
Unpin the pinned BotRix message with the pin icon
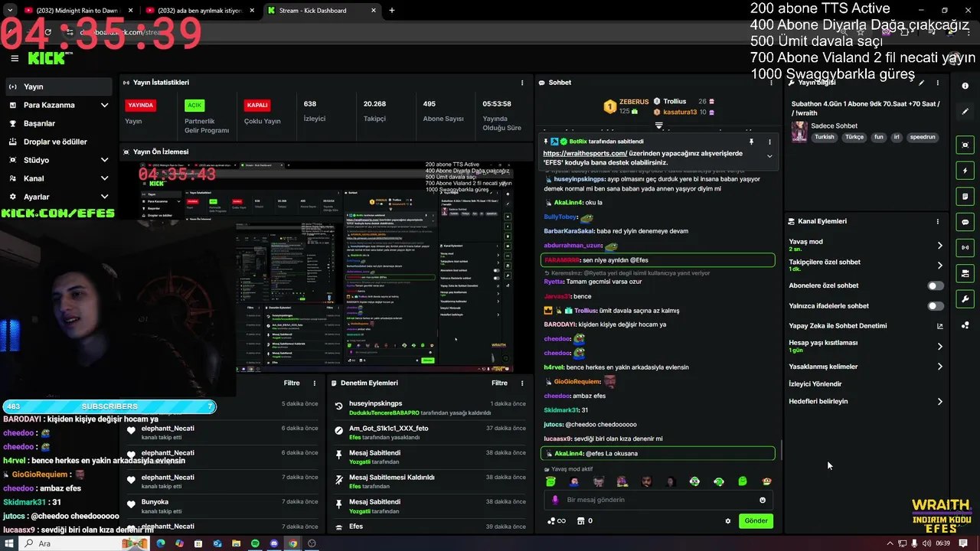pyautogui.click(x=751, y=142)
